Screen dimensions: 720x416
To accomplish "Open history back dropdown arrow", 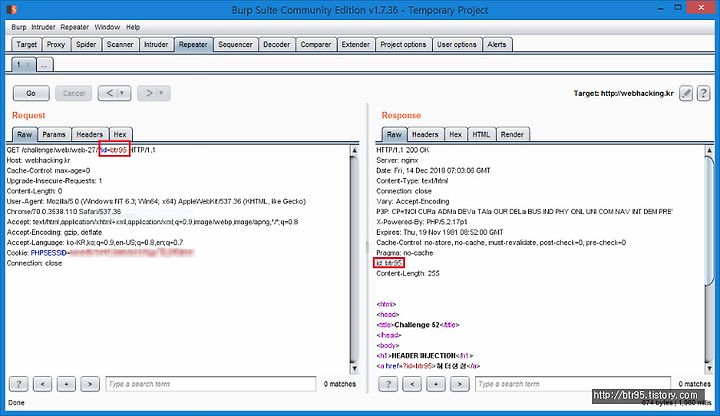I will coord(123,93).
